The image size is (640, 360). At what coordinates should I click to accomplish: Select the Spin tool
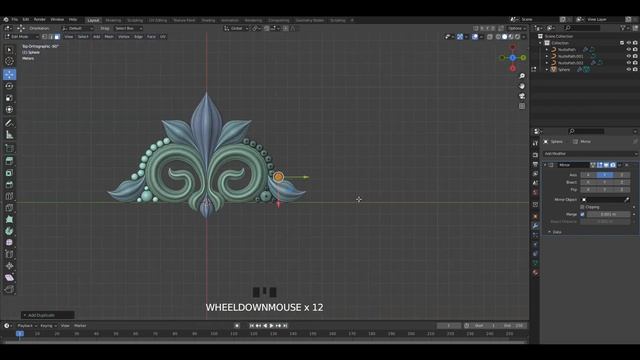pos(9,231)
